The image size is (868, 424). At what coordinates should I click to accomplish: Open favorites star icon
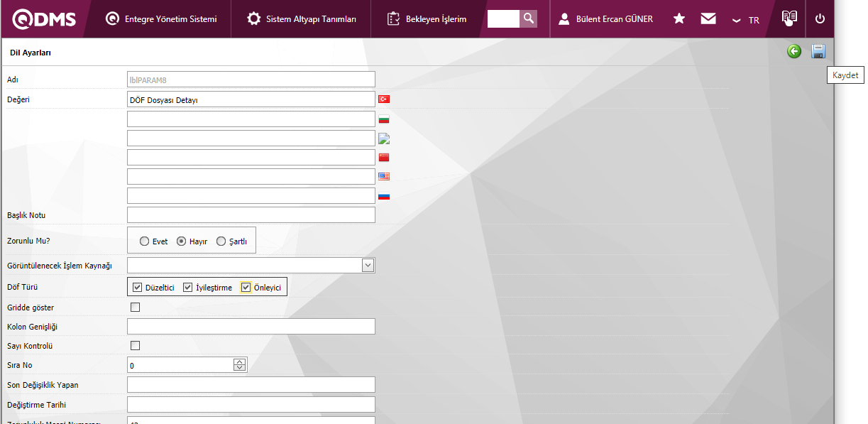pos(679,18)
